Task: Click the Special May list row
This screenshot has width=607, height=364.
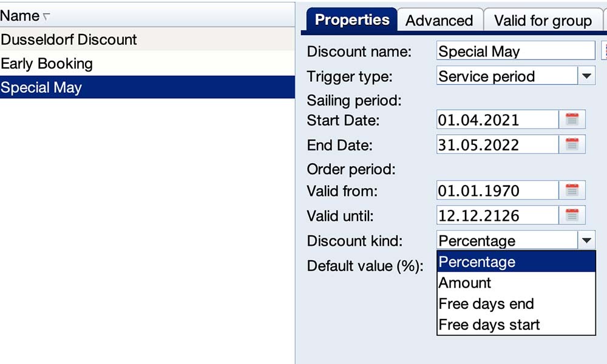Action: (x=41, y=88)
